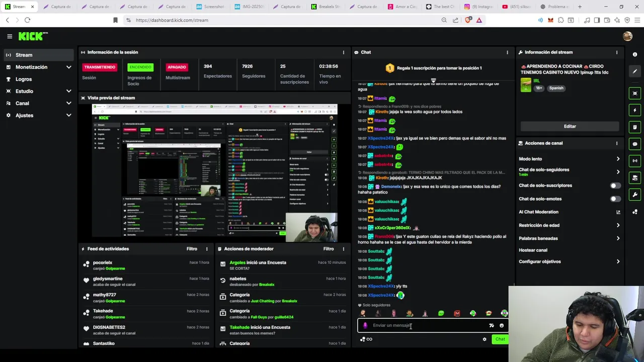
Task: Click the Editar button
Action: [x=570, y=126]
